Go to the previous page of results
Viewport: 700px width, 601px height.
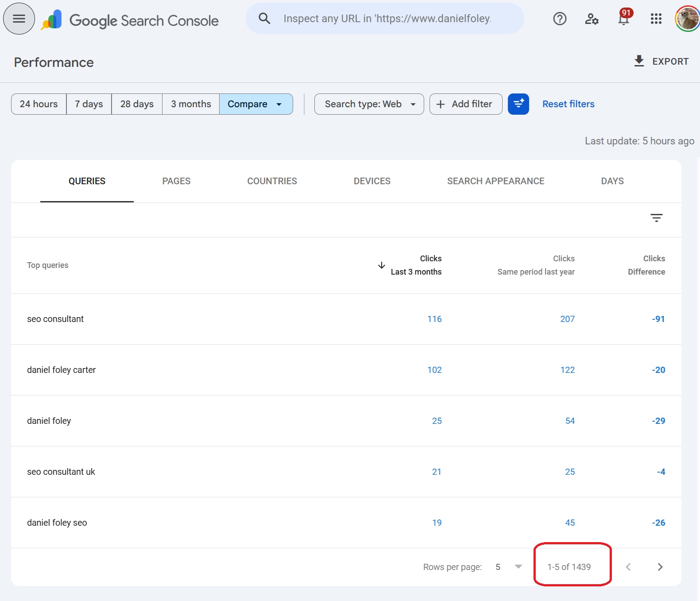click(x=628, y=567)
